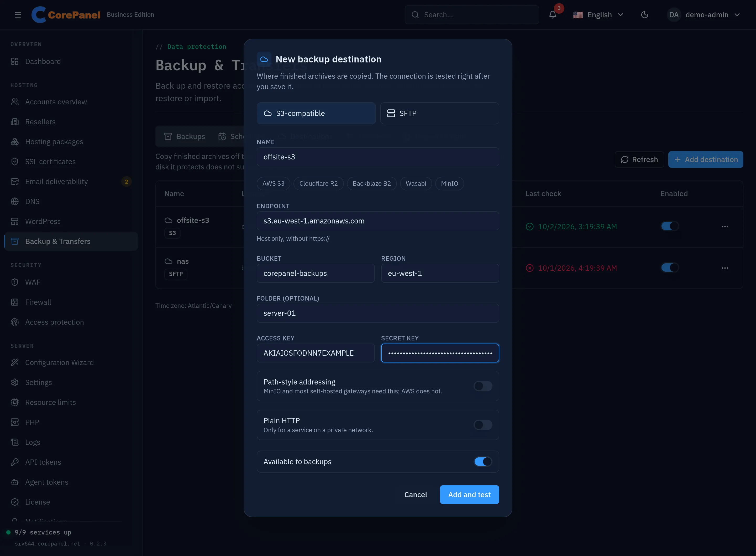Open Accounts overview sidebar item
756x556 pixels.
pos(71,102)
